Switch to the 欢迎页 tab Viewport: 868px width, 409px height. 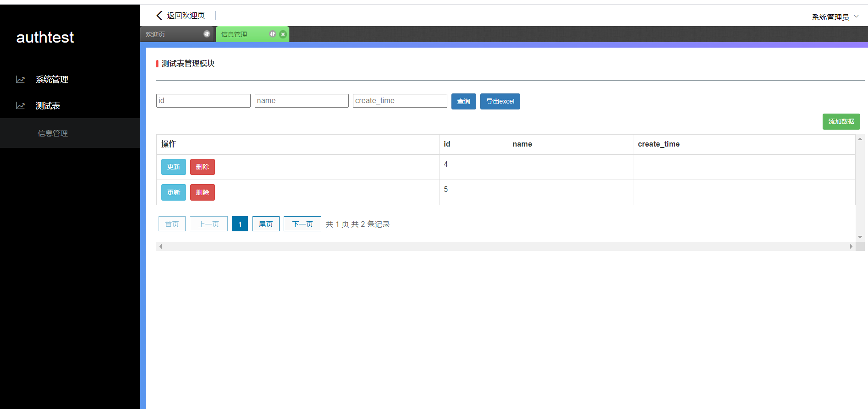coord(178,34)
